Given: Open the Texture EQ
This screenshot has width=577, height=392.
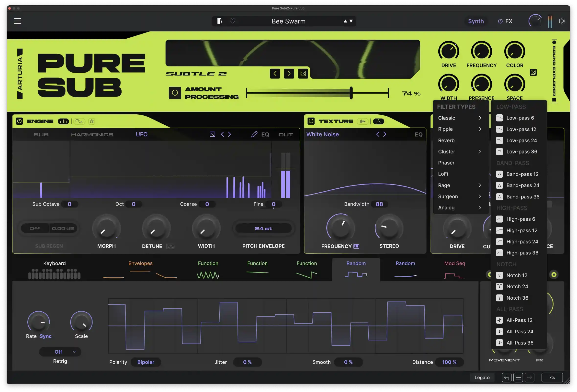Looking at the screenshot, I should point(418,134).
